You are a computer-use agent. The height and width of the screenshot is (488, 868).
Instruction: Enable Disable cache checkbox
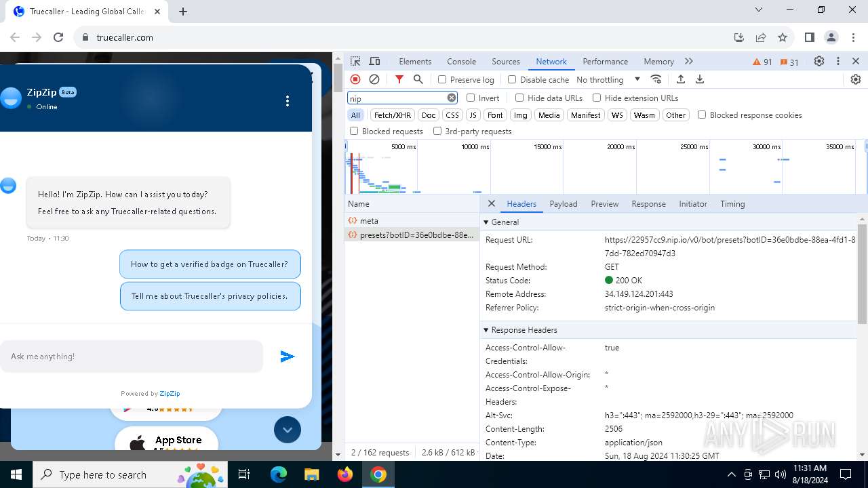click(x=512, y=79)
